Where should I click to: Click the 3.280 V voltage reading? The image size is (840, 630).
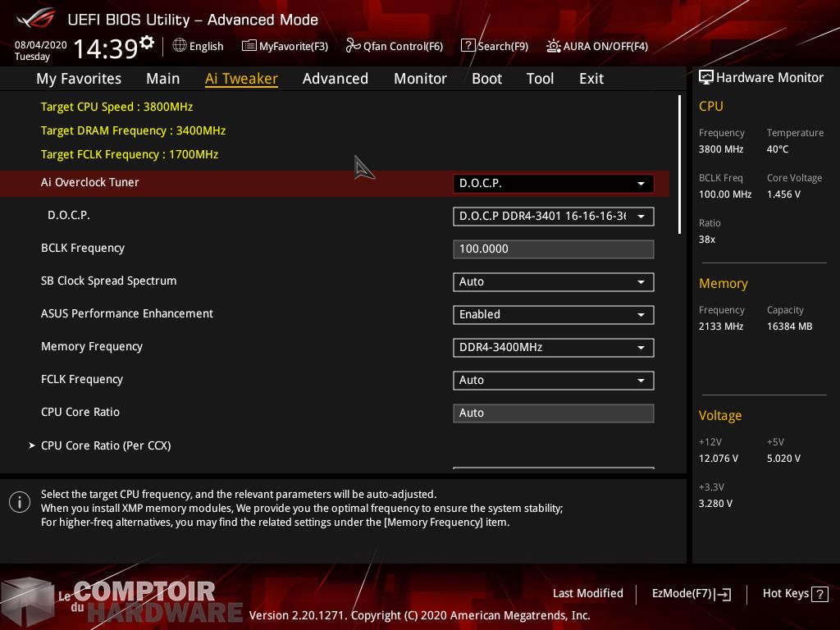715,504
